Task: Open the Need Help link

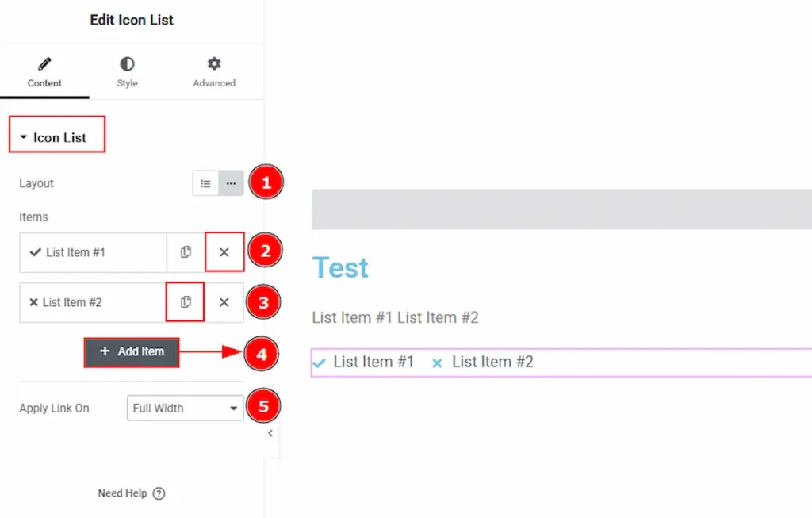Action: point(123,493)
